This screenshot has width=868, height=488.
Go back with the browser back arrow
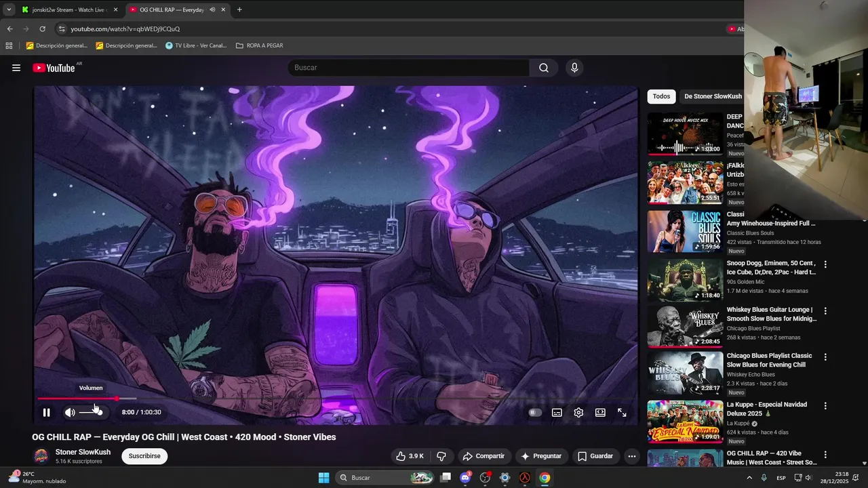[x=9, y=29]
